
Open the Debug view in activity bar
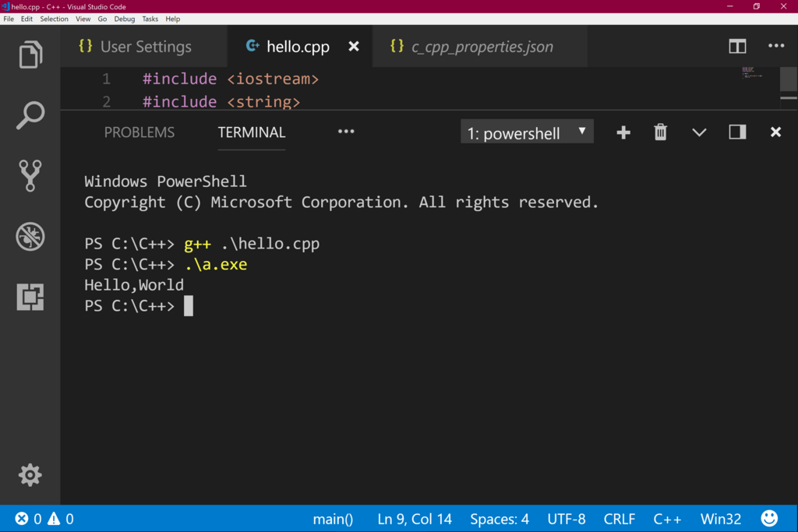pyautogui.click(x=30, y=236)
